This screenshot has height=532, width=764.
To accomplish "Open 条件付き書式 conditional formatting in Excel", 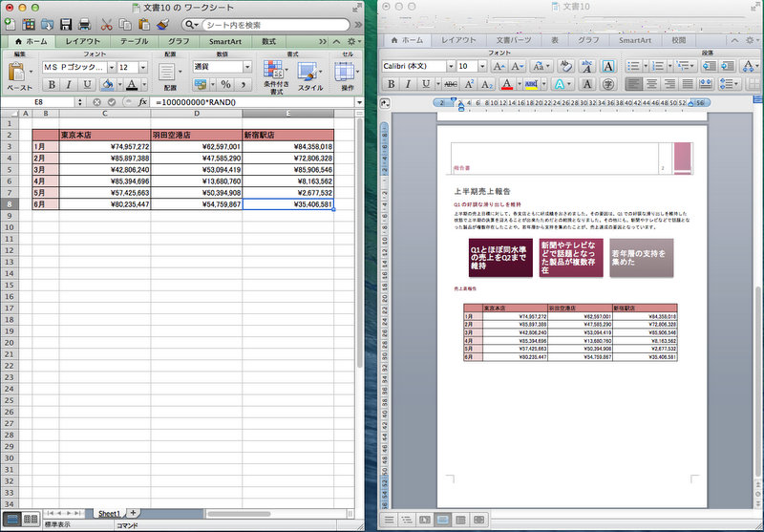I will pos(276,76).
